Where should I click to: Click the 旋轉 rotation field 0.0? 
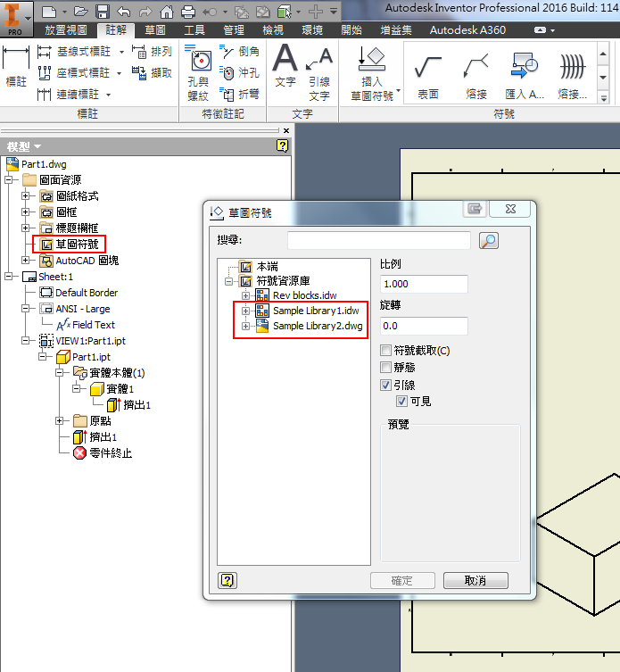(424, 326)
